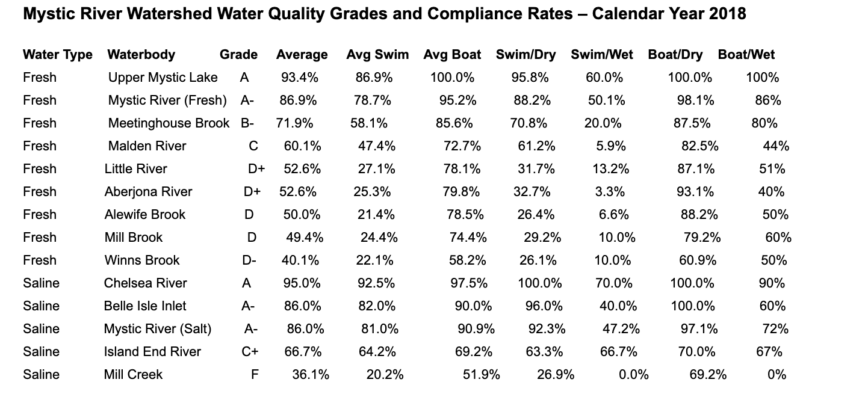
Task: Select the Malden River row label
Action: coord(147,146)
